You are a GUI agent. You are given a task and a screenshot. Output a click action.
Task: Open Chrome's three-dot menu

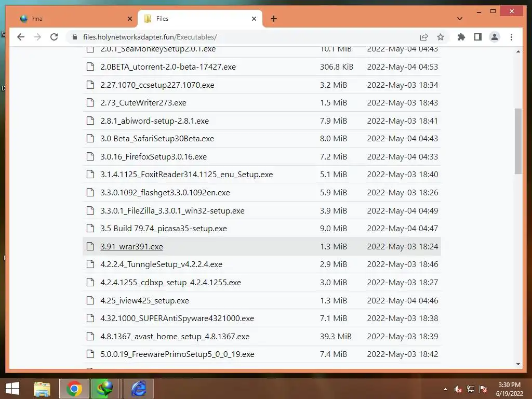click(511, 37)
